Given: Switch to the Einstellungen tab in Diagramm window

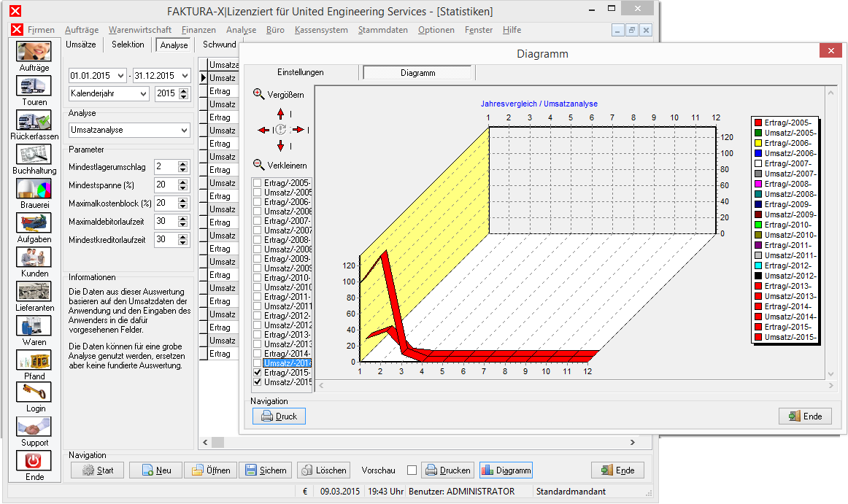Looking at the screenshot, I should [x=301, y=72].
